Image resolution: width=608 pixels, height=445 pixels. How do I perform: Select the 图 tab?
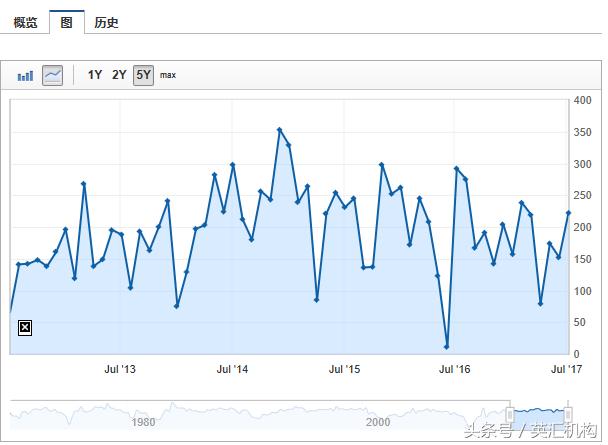click(x=66, y=22)
